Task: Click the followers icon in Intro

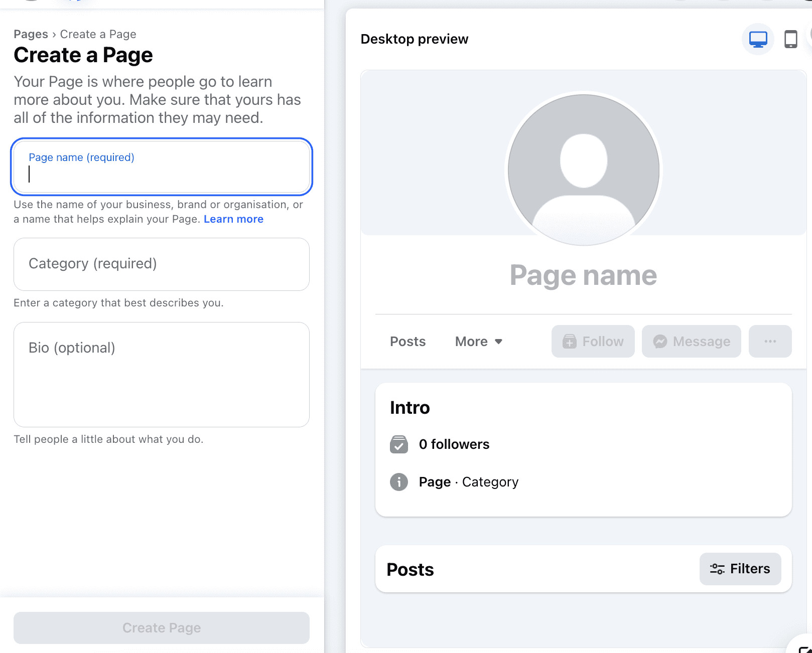Action: point(399,444)
